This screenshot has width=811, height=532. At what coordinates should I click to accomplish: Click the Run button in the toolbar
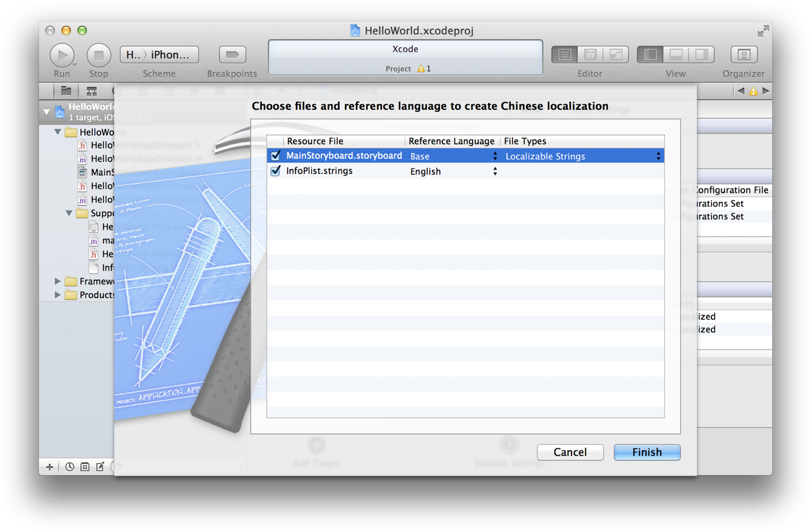point(62,54)
